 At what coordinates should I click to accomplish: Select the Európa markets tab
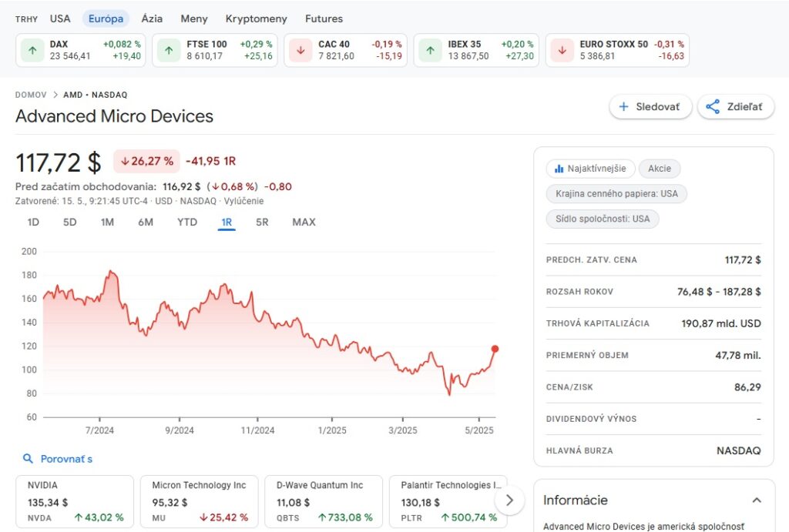[106, 18]
